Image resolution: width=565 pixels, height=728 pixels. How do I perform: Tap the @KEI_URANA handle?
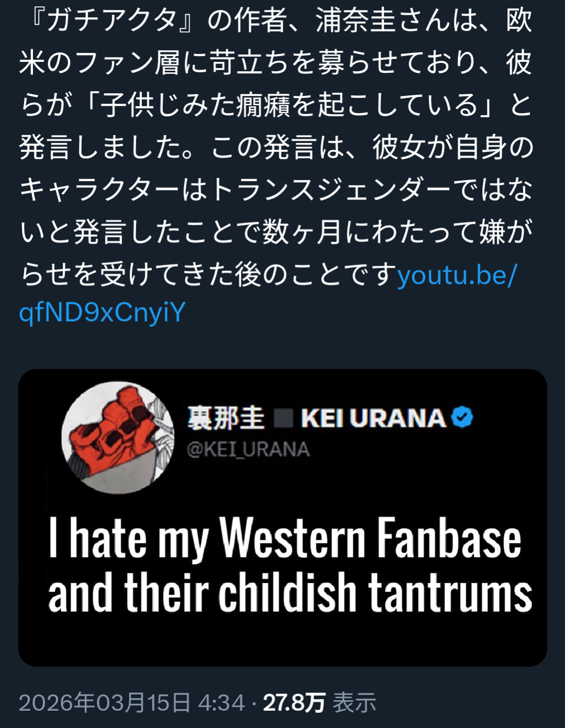(248, 449)
